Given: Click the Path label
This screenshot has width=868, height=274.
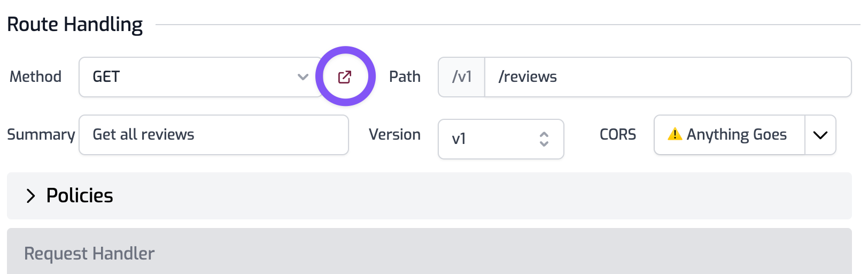Looking at the screenshot, I should tap(405, 77).
